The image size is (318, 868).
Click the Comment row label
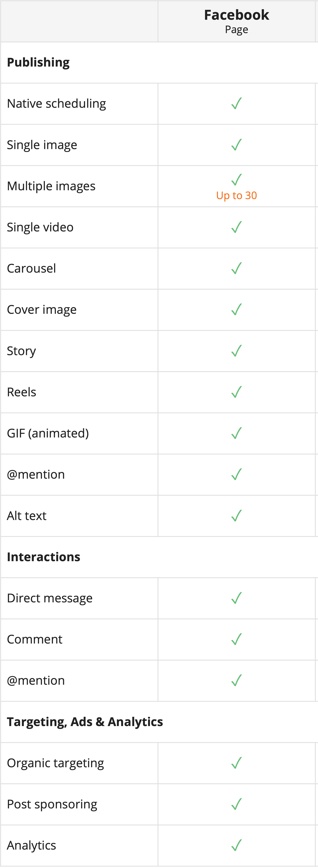[35, 639]
